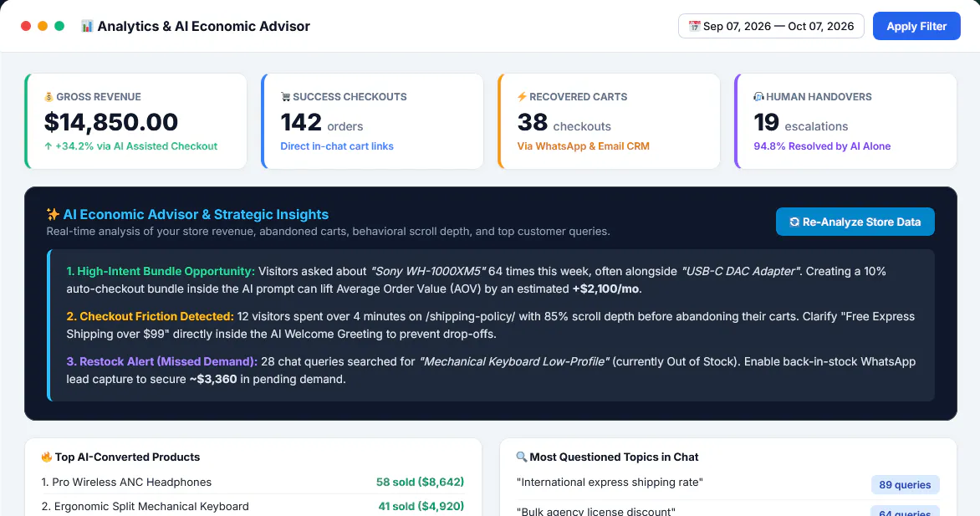Select the Checkout Friction Detected heading
The height and width of the screenshot is (516, 980).
tap(150, 316)
